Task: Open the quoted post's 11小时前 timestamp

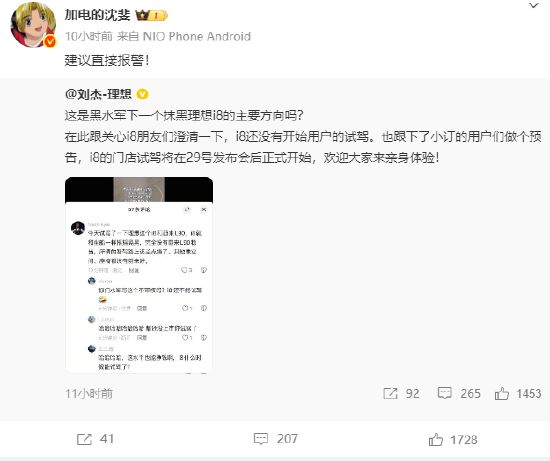Action: coord(89,394)
